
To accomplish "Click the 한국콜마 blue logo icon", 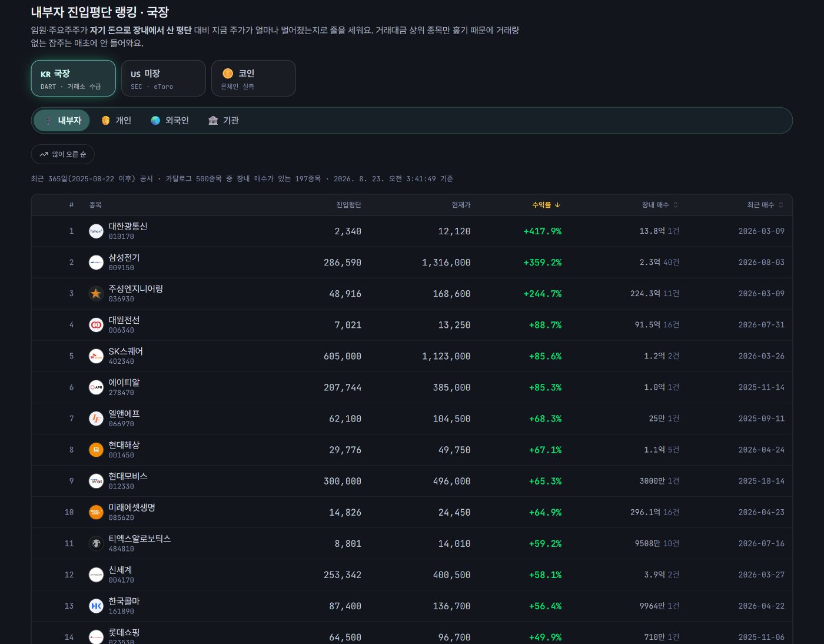I will (x=96, y=606).
